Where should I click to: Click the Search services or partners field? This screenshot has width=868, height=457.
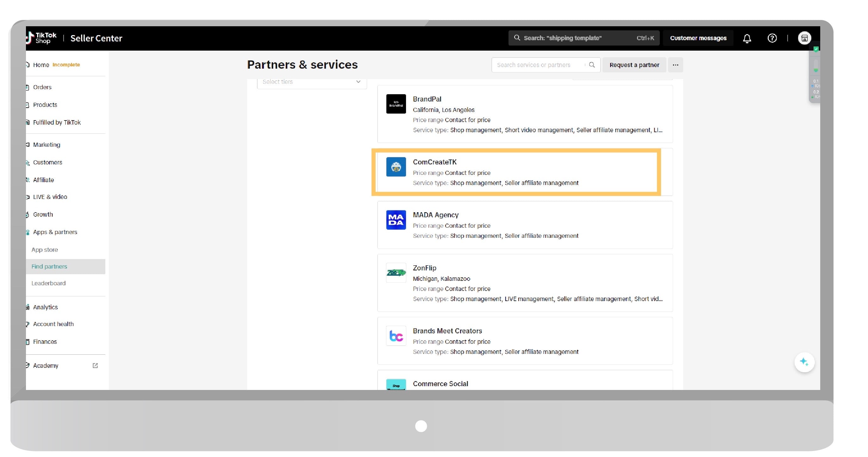pyautogui.click(x=539, y=65)
